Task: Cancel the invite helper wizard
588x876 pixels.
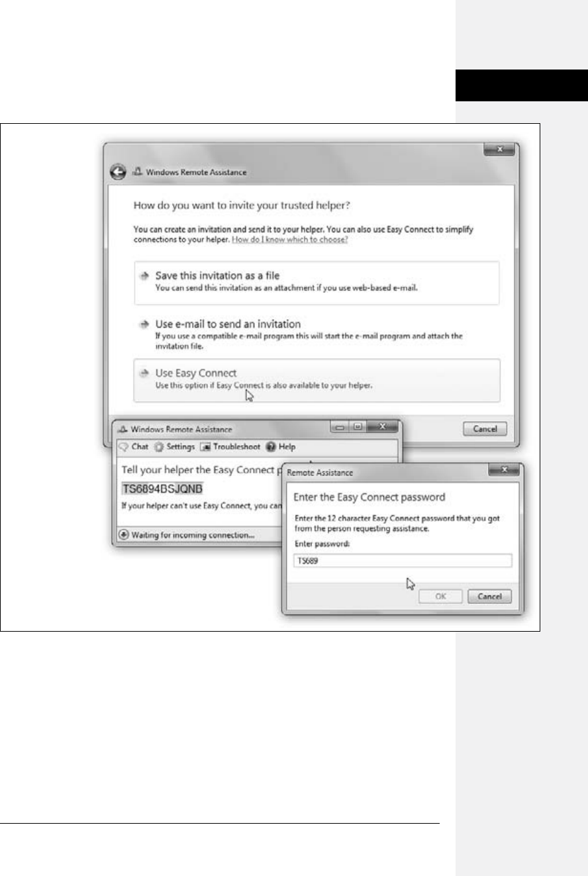Action: (485, 428)
